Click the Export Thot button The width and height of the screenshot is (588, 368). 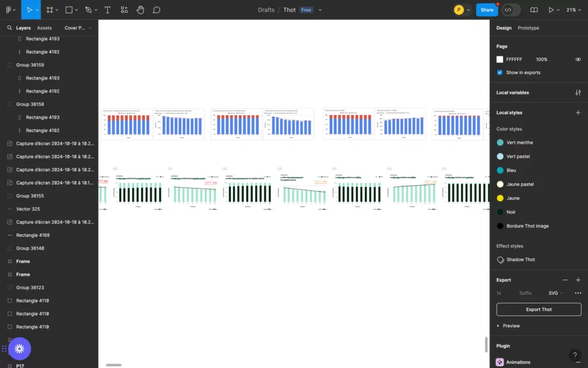(x=539, y=309)
